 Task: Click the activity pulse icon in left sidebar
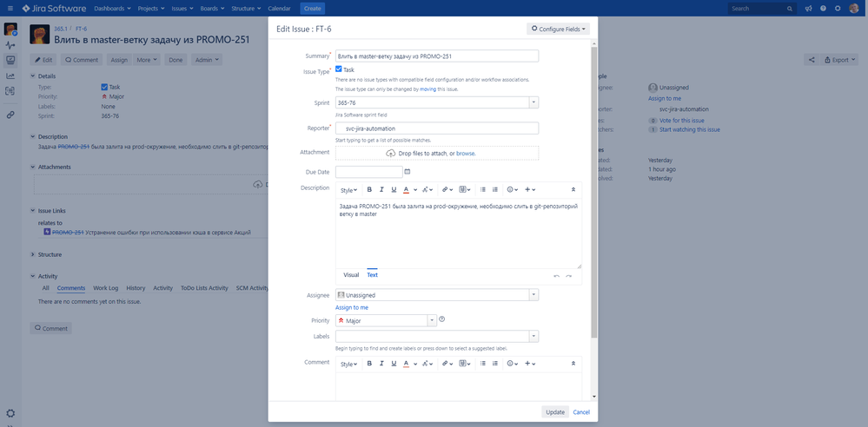10,45
